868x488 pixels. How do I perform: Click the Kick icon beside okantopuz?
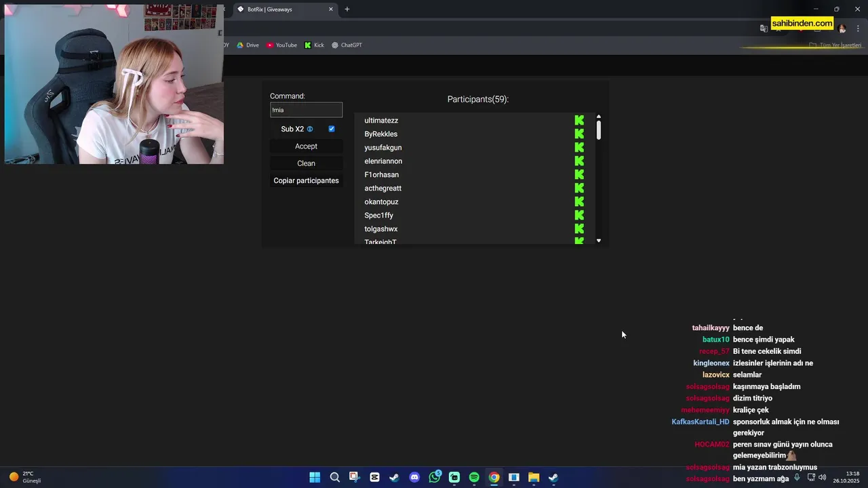tap(579, 201)
